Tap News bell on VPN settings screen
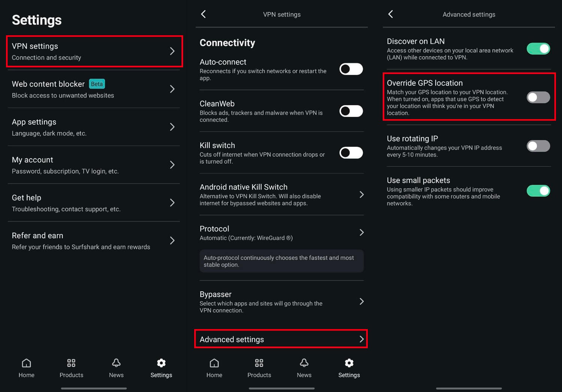562x392 pixels. click(304, 363)
